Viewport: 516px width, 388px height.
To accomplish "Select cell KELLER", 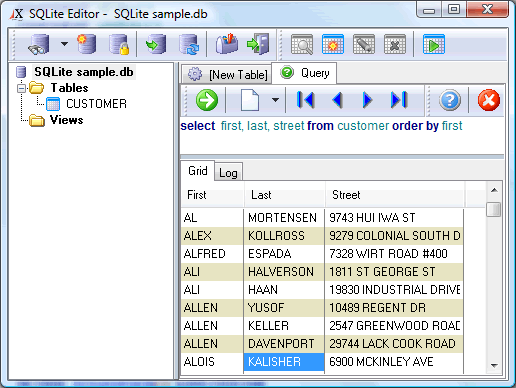I will tap(284, 326).
